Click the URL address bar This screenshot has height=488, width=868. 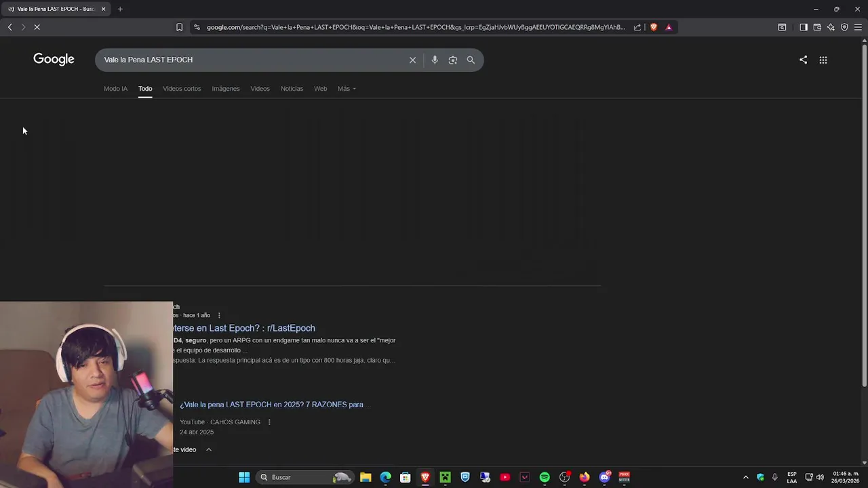pos(415,27)
